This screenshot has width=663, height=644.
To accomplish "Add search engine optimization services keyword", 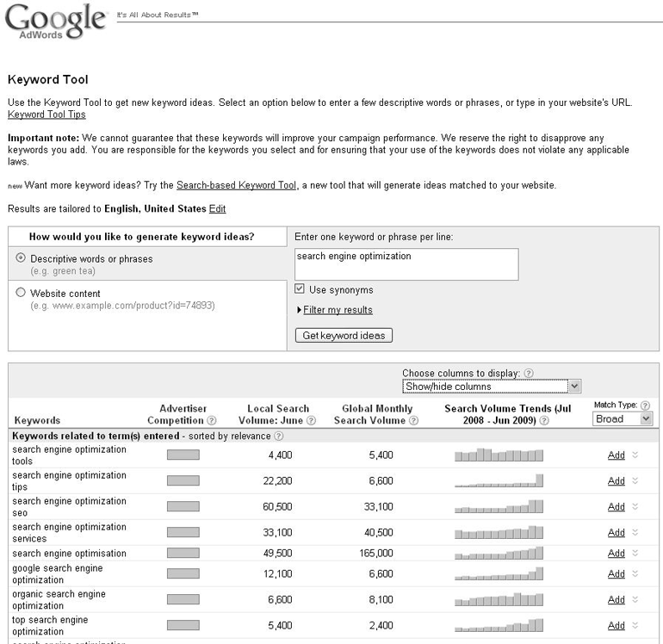I will 616,532.
